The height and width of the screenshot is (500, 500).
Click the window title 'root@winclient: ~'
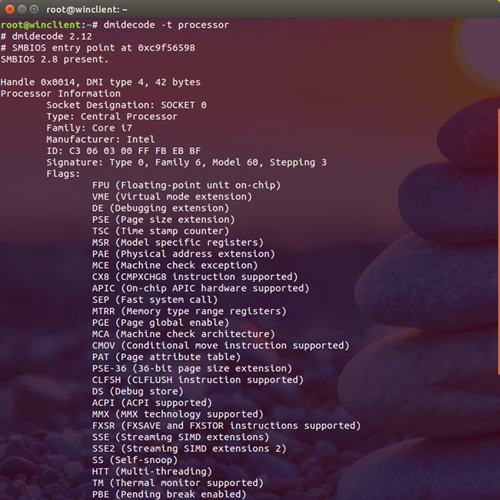87,10
